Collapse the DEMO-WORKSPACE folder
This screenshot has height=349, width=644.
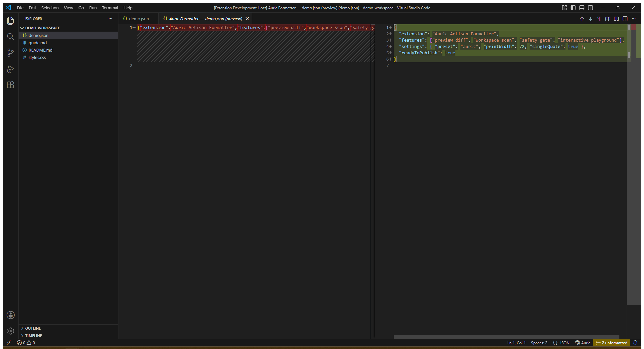click(68, 28)
